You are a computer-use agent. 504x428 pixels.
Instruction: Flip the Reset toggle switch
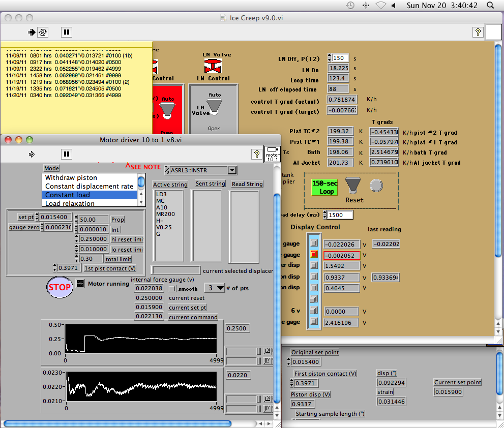354,186
